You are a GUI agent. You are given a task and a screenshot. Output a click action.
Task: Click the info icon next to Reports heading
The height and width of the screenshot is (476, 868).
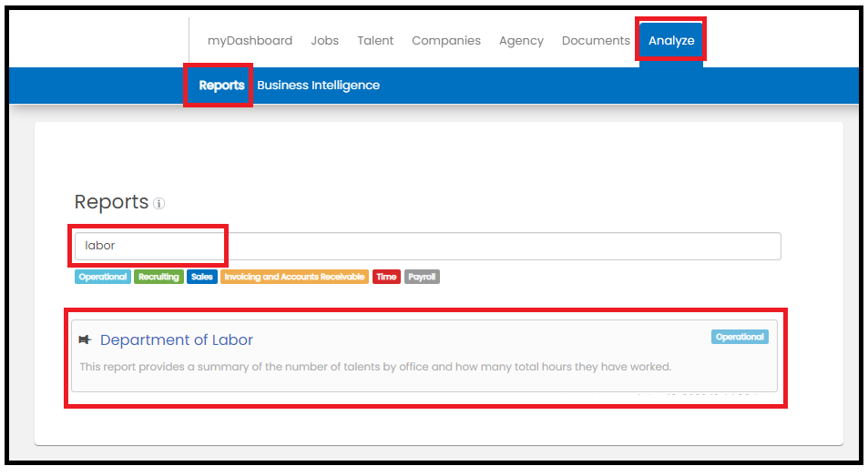158,204
